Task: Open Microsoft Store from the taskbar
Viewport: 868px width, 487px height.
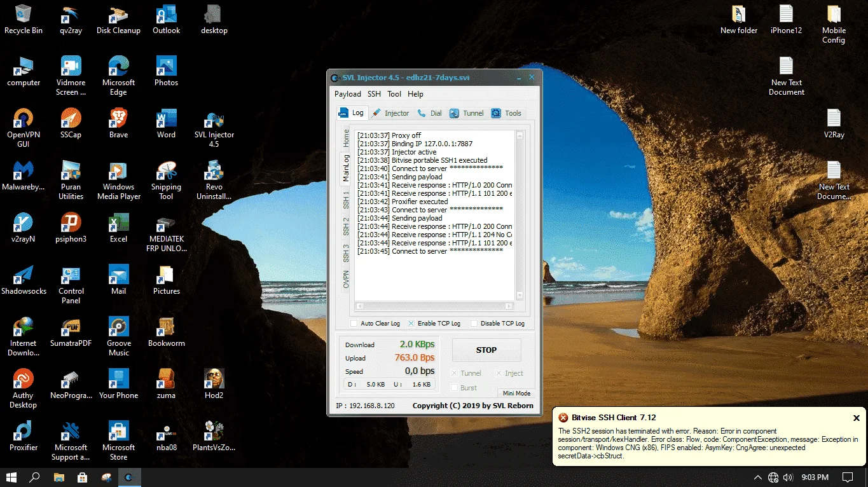Action: click(82, 477)
